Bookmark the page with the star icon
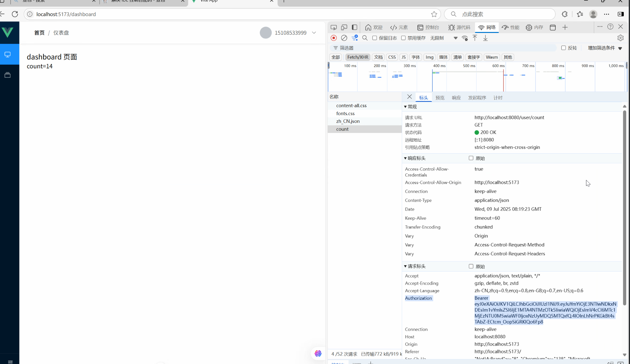Screen dimensions: 630x364 click(434, 14)
